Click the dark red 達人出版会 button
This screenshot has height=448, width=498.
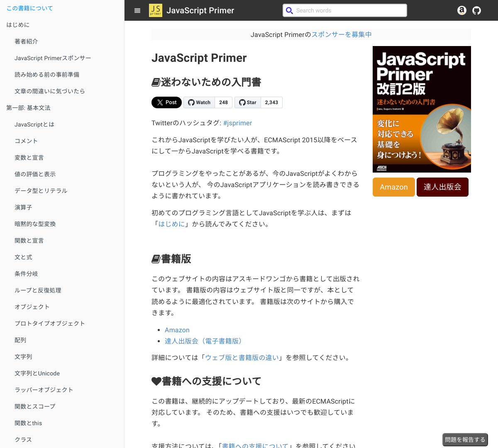click(442, 187)
